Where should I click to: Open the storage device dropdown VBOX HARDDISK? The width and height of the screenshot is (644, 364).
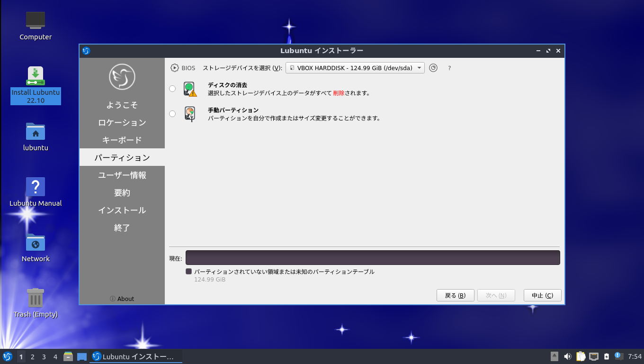pos(355,68)
